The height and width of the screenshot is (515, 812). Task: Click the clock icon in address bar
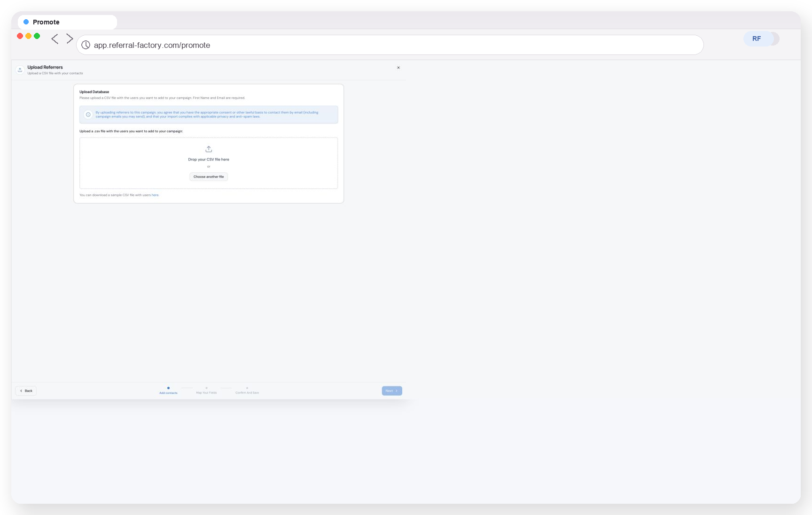86,45
